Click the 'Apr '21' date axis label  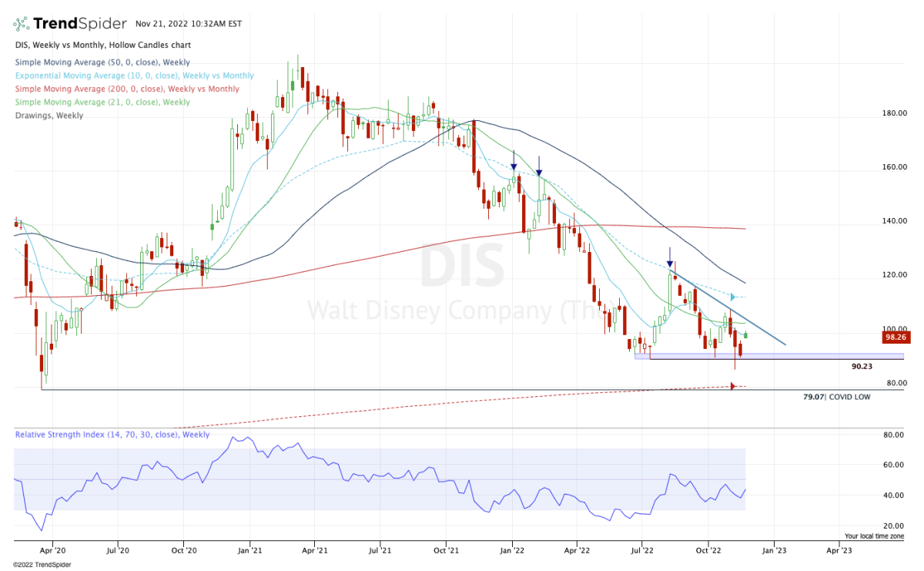(313, 552)
